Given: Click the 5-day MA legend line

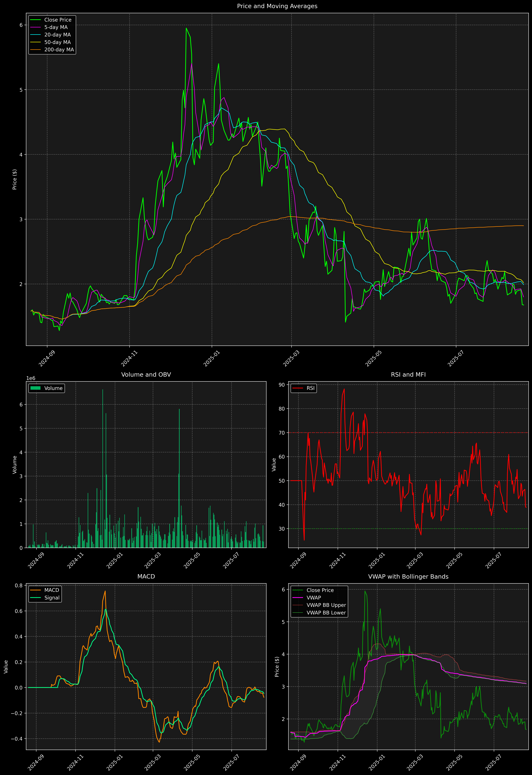Looking at the screenshot, I should tap(35, 27).
